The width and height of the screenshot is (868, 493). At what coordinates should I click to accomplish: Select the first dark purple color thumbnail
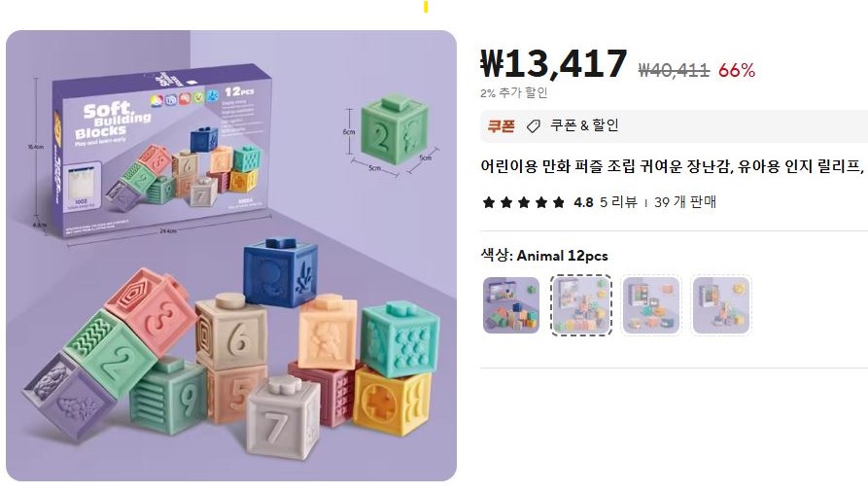(511, 305)
